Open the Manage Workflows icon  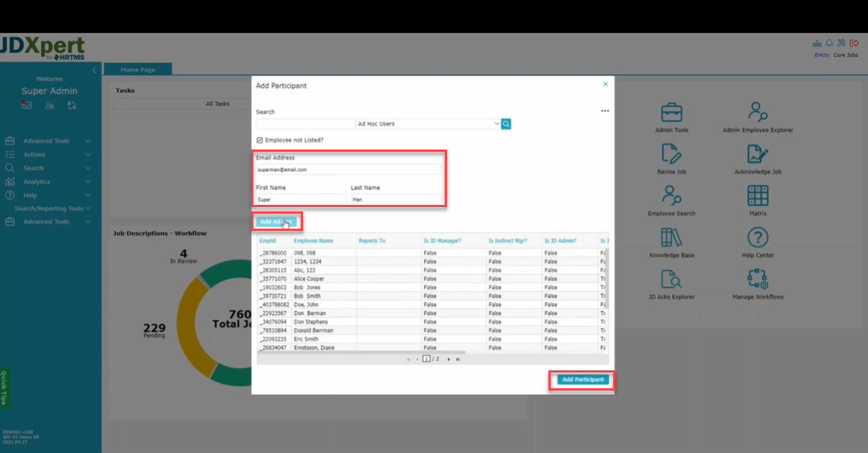[x=757, y=279]
